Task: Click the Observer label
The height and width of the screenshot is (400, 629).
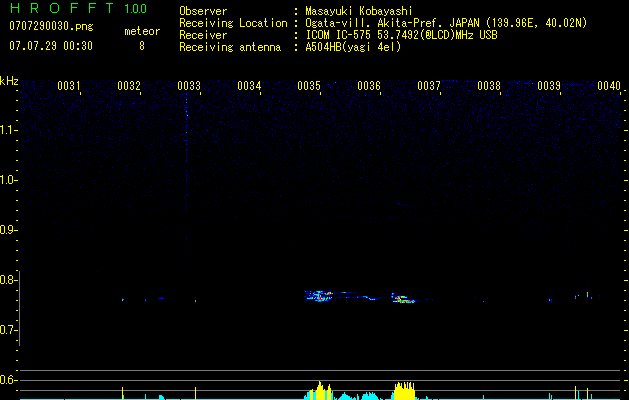Action: point(203,11)
